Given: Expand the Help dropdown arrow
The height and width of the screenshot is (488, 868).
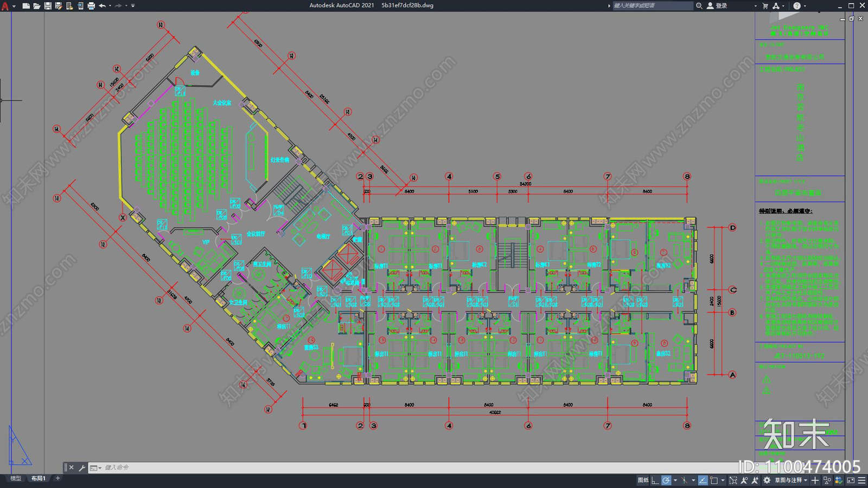Looking at the screenshot, I should click(805, 6).
